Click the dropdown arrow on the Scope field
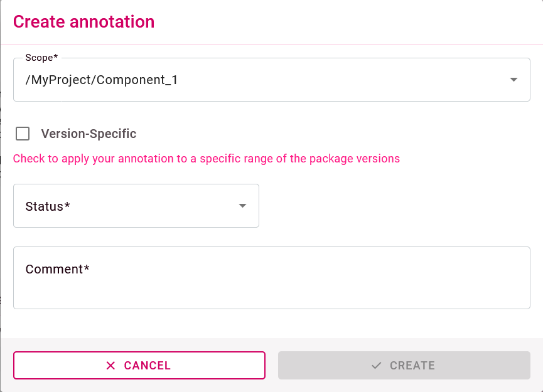Viewport: 543px width, 392px height. (513, 80)
